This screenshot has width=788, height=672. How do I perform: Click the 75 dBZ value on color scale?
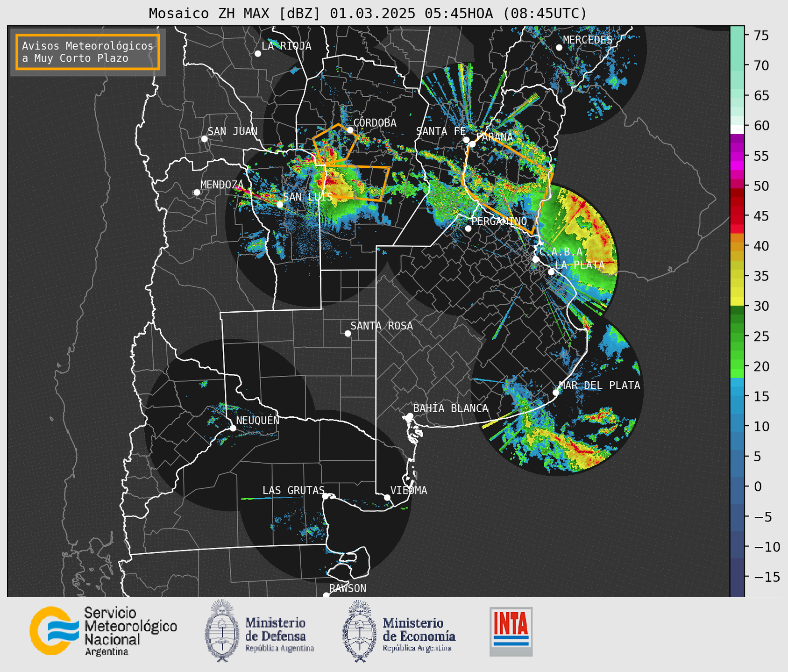[761, 36]
